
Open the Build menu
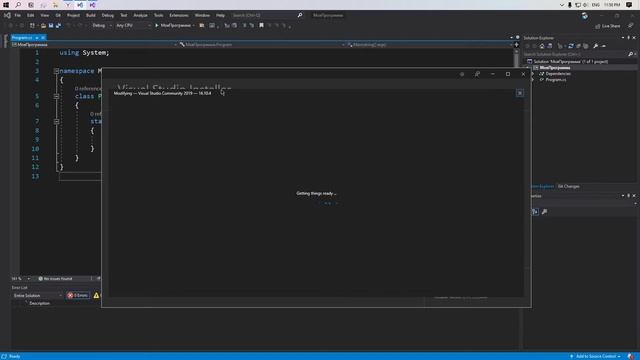(x=91, y=15)
